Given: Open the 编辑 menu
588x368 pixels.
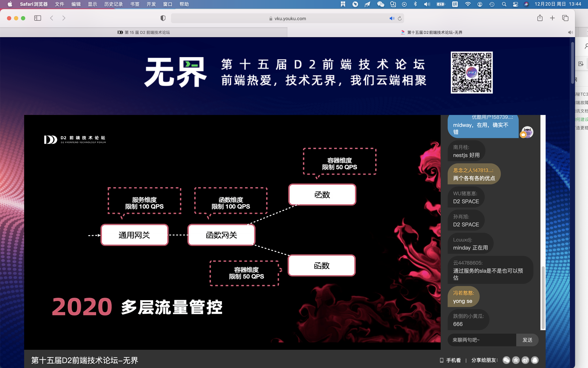Looking at the screenshot, I should [76, 4].
